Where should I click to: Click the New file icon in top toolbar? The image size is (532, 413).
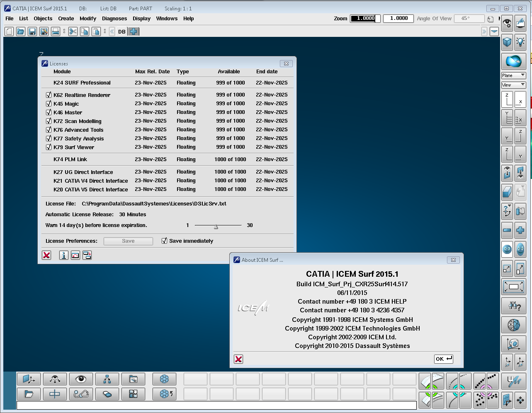9,31
